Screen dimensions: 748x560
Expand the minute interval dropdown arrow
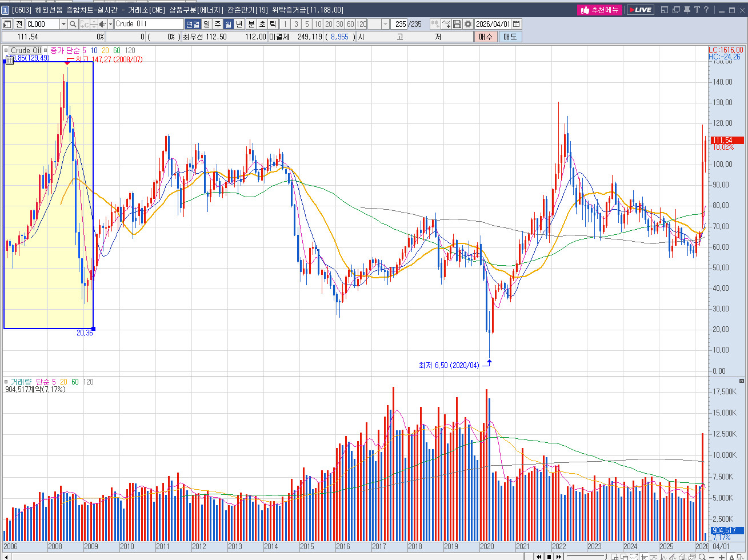[385, 24]
